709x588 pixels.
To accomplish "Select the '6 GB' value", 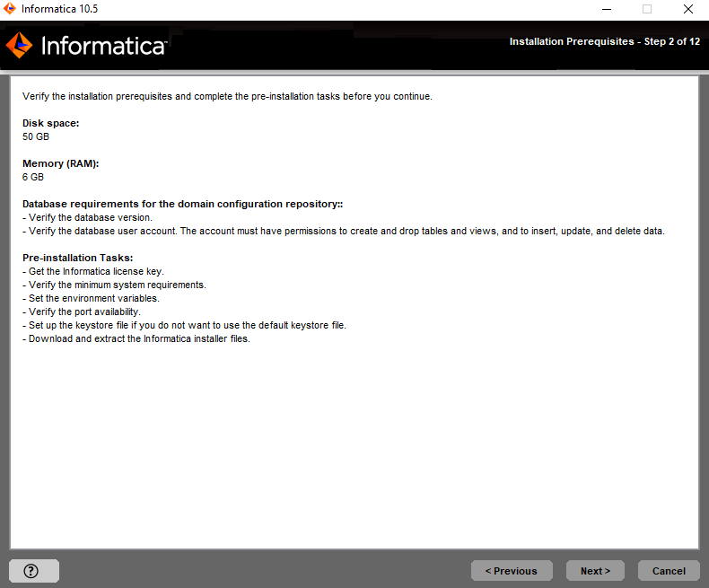I will pyautogui.click(x=33, y=177).
